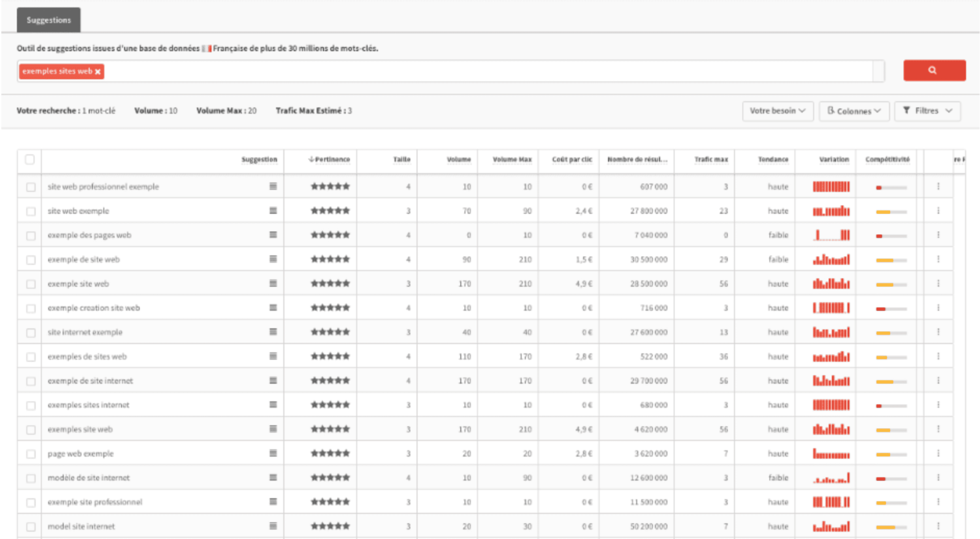Open list icon for 'site web exemple'
Image resolution: width=980 pixels, height=539 pixels.
(x=273, y=210)
